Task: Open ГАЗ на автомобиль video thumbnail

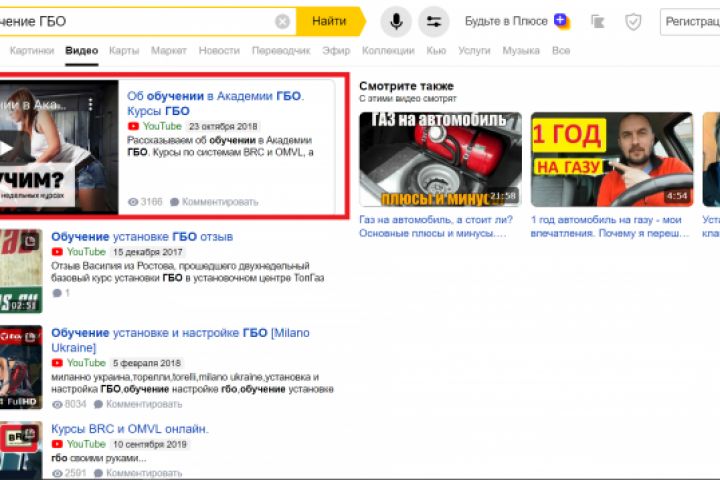Action: (x=440, y=159)
